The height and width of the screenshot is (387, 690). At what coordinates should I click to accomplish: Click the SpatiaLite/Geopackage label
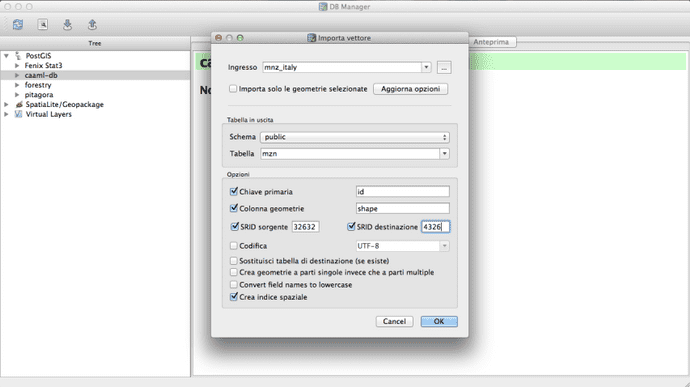click(x=65, y=104)
